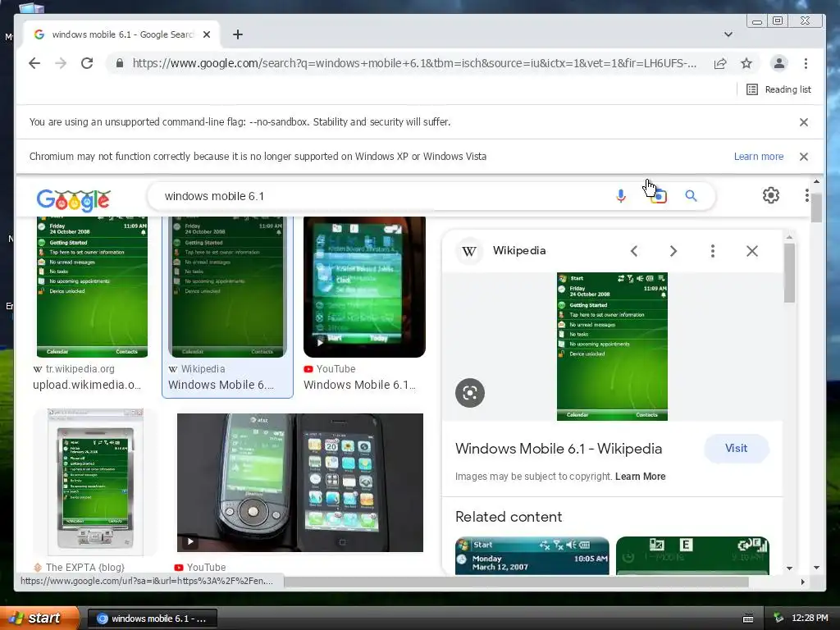Open The EXPTA blog image result
840x630 pixels.
click(x=95, y=482)
